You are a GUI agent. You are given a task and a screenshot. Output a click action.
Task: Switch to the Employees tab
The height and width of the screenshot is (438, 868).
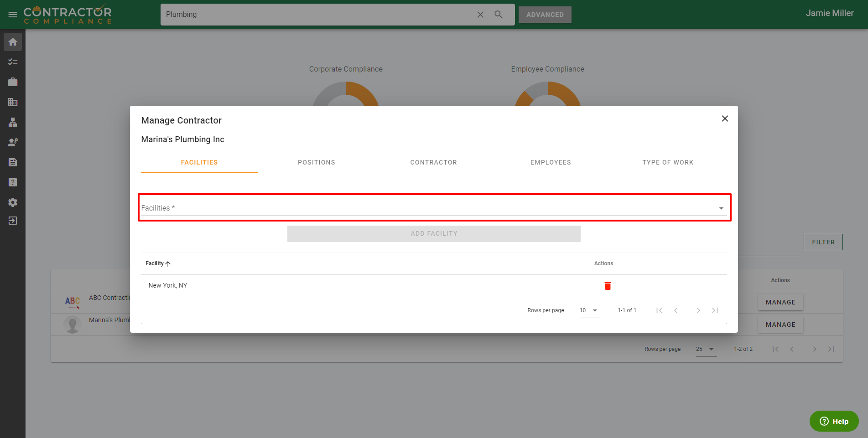click(x=551, y=162)
